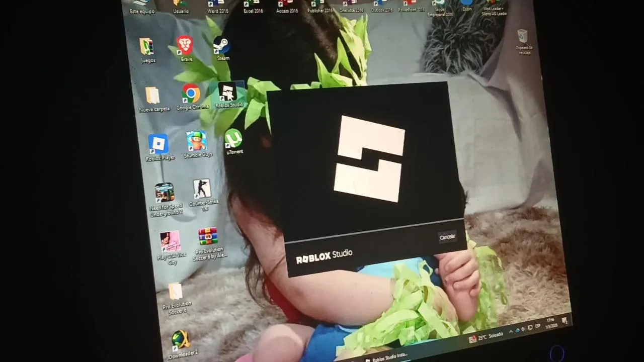Open the Nueva carpeta folder
Viewport: 644px width, 362px height.
(153, 99)
